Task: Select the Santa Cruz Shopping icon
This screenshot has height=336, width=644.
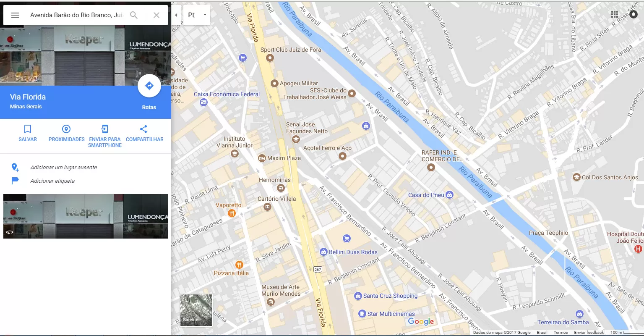Action: (358, 296)
